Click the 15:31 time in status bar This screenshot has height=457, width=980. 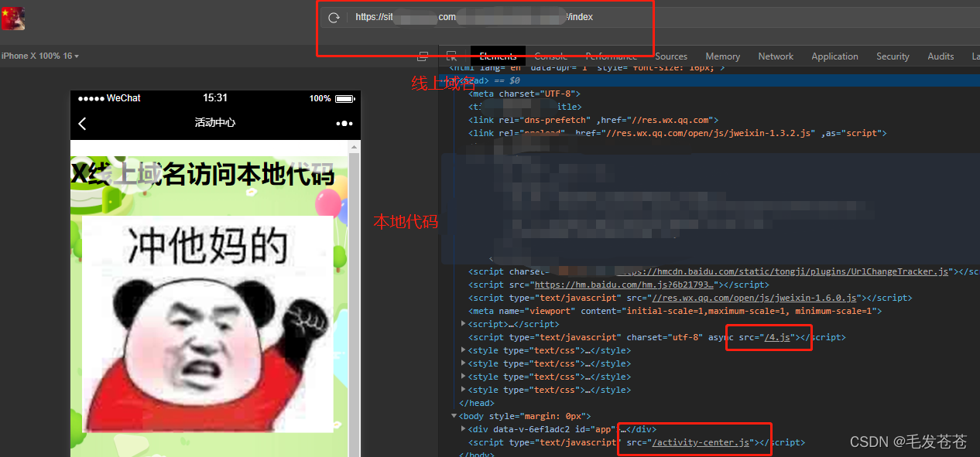tap(215, 98)
